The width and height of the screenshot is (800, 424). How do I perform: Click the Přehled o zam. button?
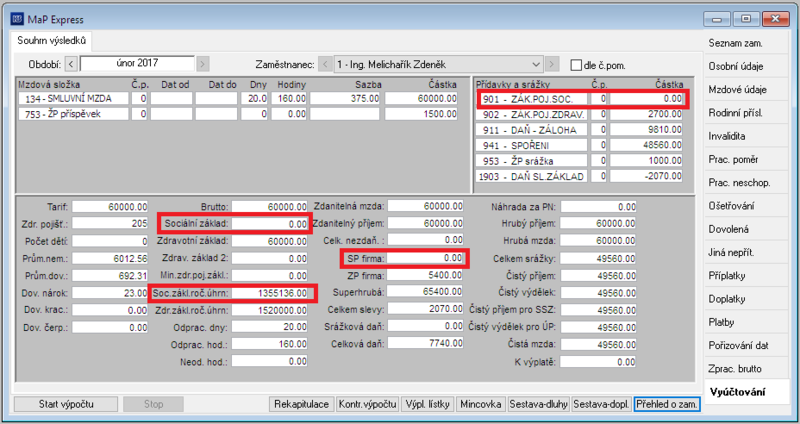667,404
